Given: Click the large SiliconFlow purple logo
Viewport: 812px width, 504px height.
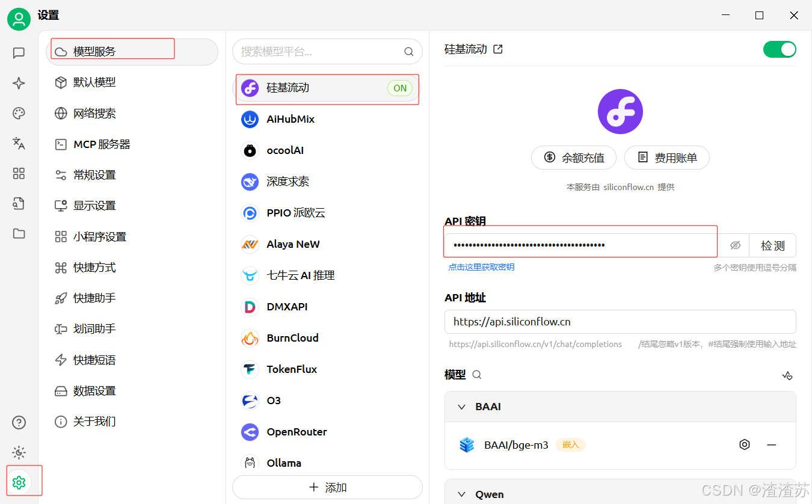Looking at the screenshot, I should pos(620,111).
